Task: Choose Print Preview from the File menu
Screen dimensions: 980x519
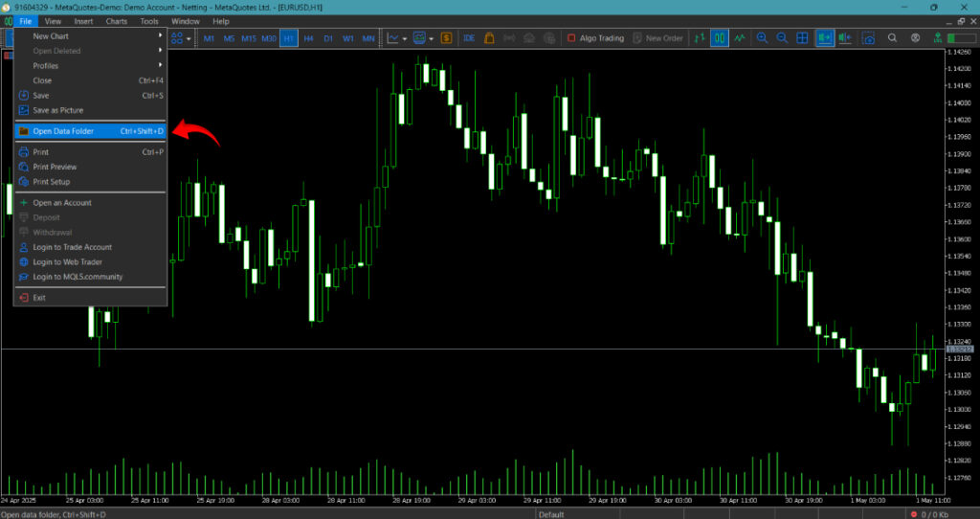Action: pos(91,167)
